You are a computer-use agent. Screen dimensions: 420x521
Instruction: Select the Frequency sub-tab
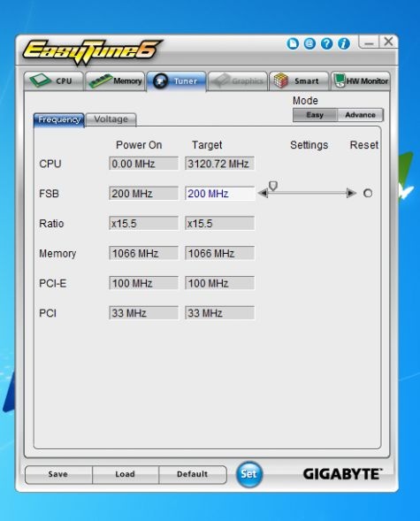click(x=59, y=119)
